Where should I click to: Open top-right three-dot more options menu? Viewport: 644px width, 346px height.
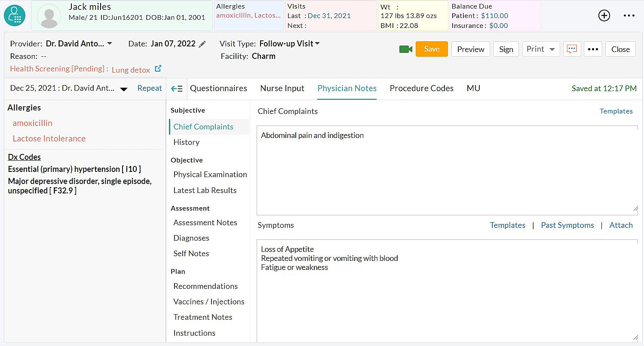click(629, 15)
